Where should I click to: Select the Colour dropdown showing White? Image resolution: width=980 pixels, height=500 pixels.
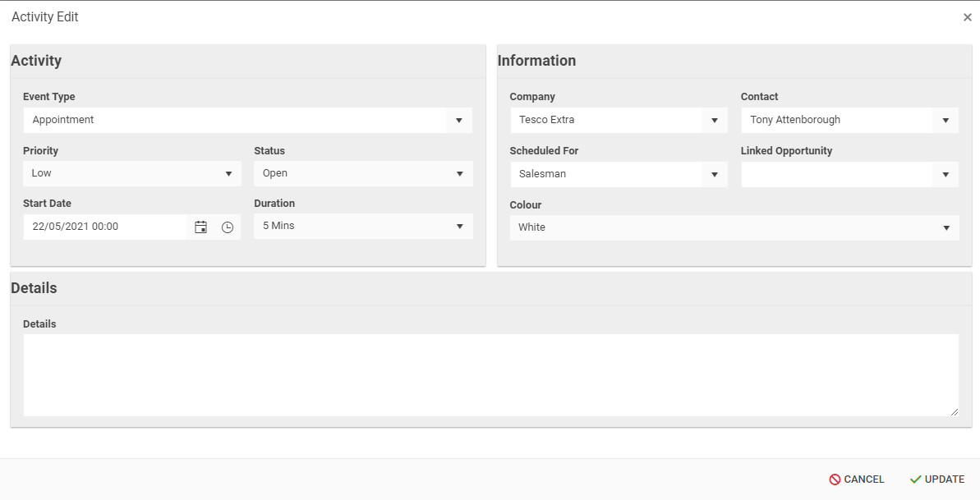(x=734, y=227)
